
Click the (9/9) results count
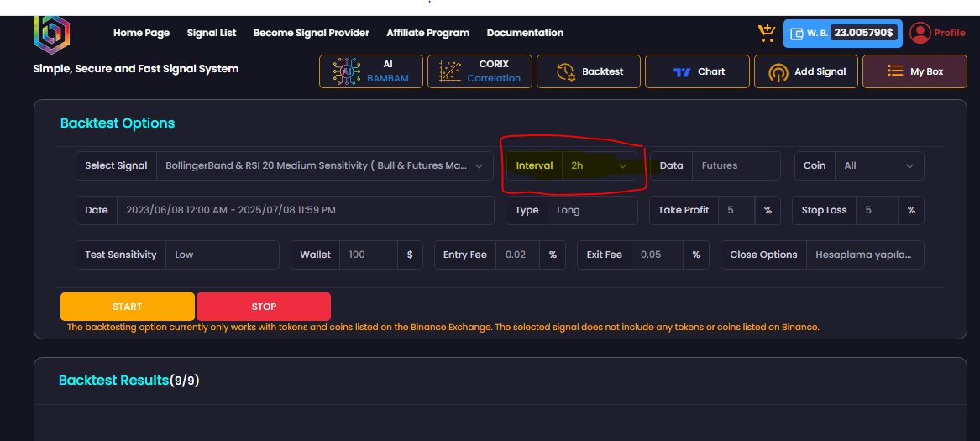185,381
